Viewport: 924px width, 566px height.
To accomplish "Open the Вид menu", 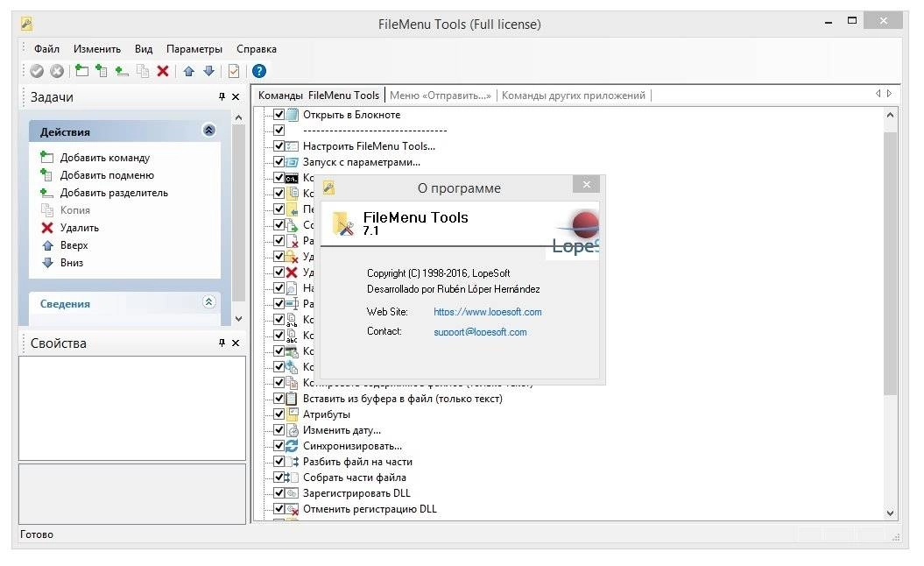I will (143, 49).
